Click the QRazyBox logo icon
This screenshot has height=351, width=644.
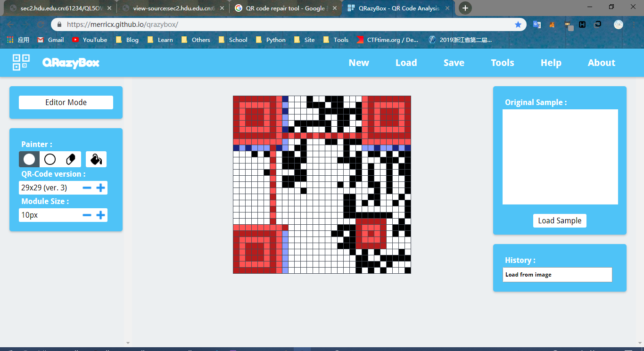click(21, 63)
